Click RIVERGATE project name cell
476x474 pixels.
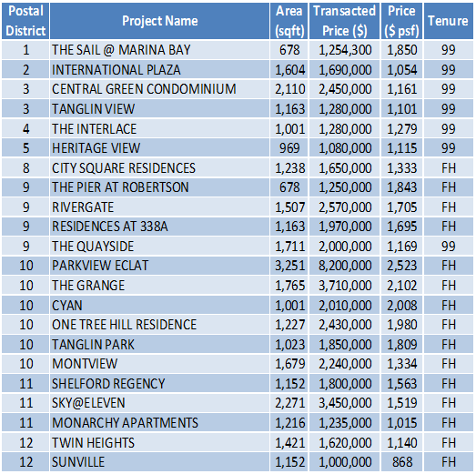pyautogui.click(x=159, y=207)
